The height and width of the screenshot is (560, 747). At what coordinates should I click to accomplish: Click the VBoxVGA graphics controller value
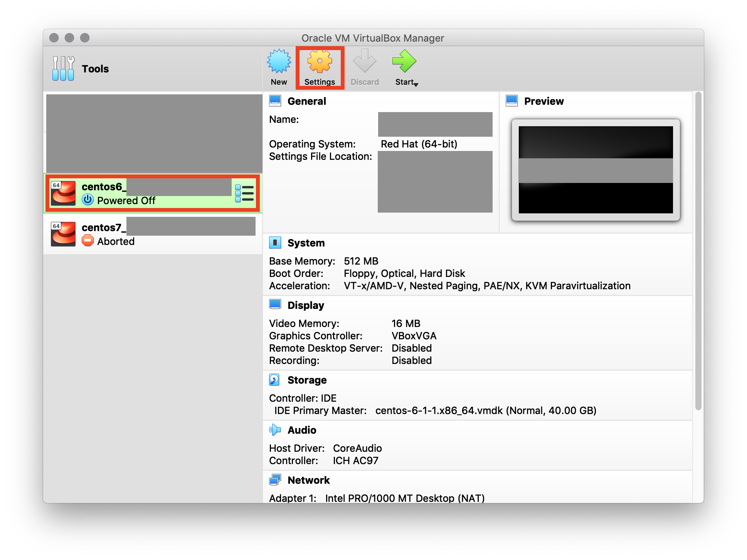(x=414, y=336)
